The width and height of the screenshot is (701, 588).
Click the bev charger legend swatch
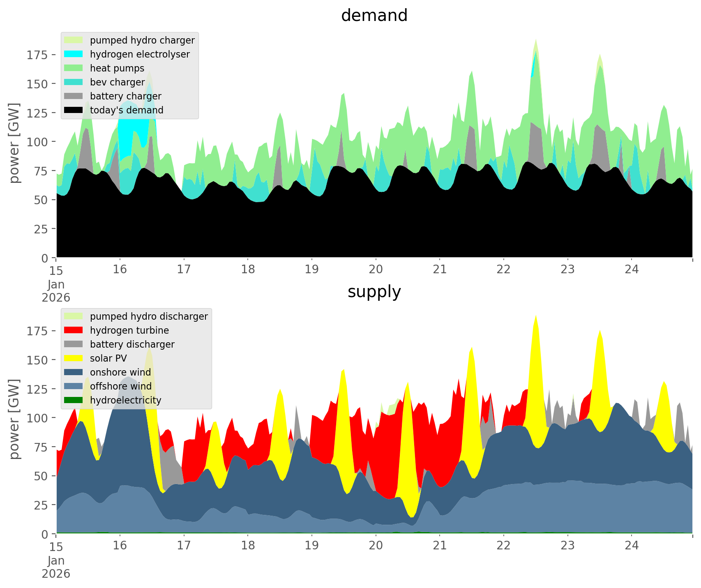74,82
